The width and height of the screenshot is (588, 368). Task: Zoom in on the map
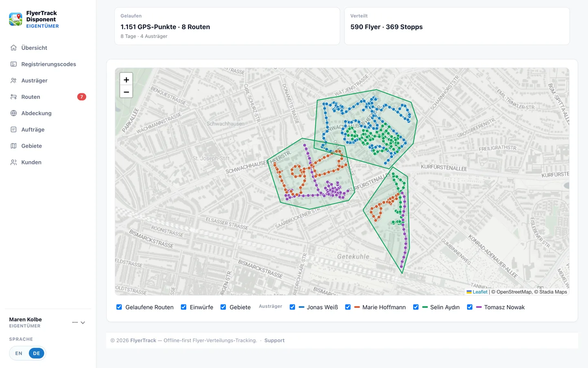126,80
